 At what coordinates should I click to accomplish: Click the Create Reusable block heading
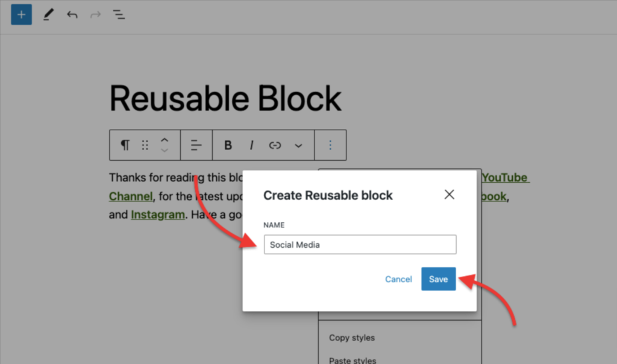click(328, 195)
